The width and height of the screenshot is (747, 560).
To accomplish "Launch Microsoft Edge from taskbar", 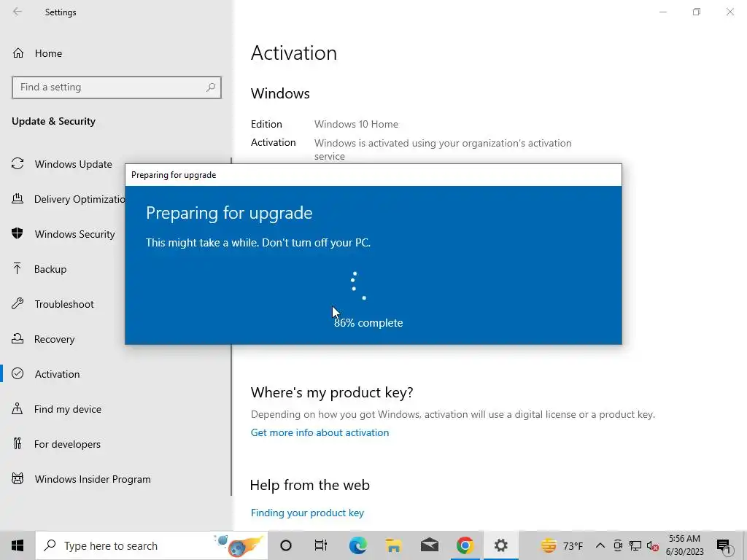I will coord(357,545).
